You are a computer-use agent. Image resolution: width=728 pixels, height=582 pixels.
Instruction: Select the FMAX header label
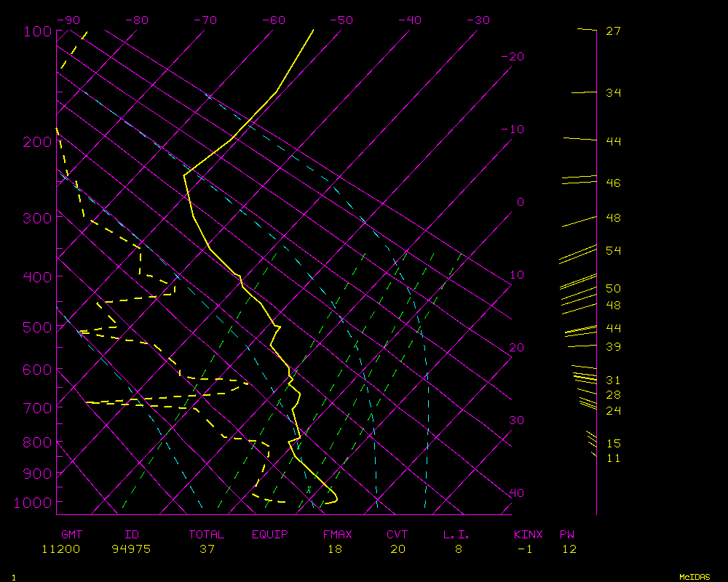coord(337,535)
